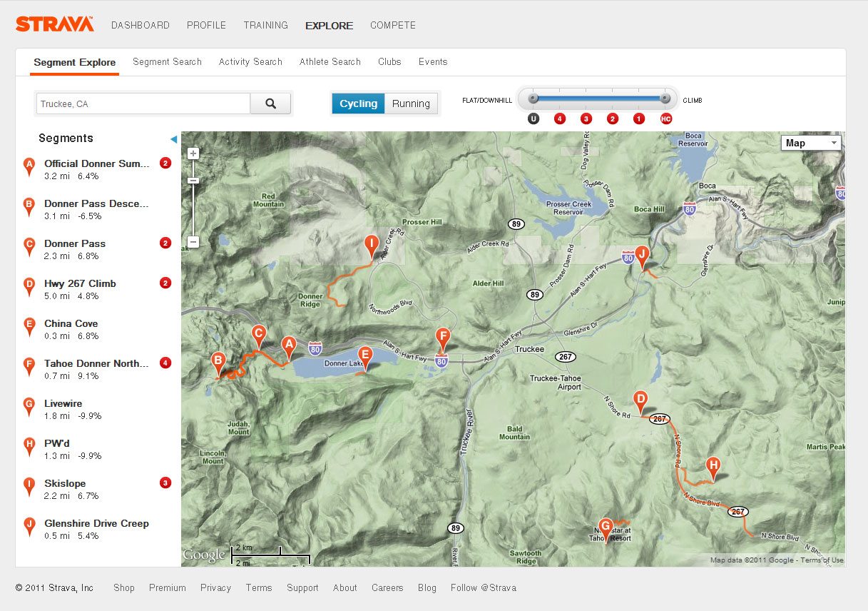
Task: Click the map zoom out minus button
Action: (x=193, y=242)
